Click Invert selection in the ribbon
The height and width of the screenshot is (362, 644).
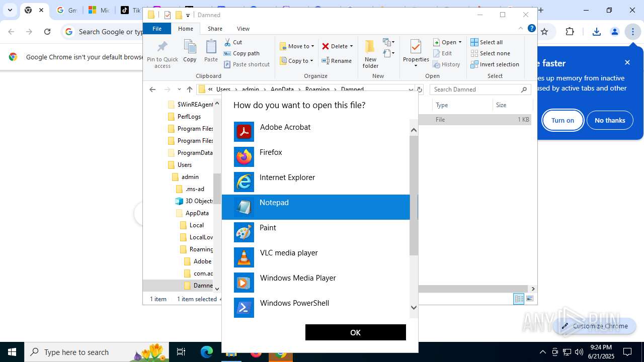point(495,64)
